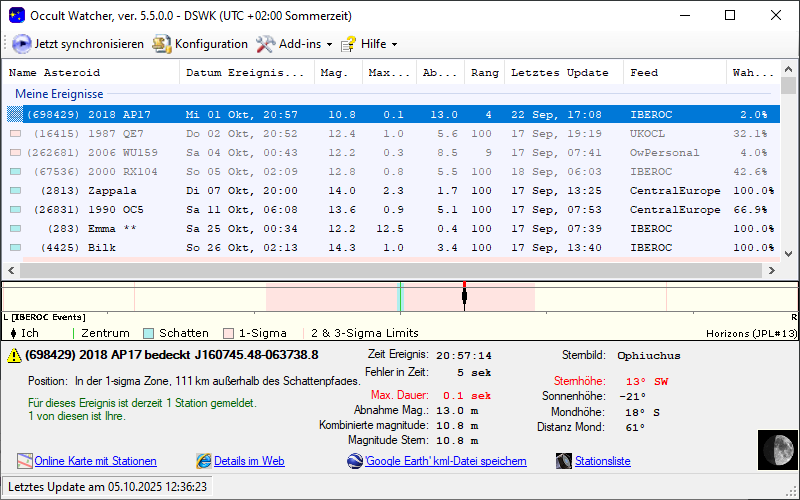The width and height of the screenshot is (800, 500).
Task: Click the Online Karte map icon
Action: [x=24, y=461]
